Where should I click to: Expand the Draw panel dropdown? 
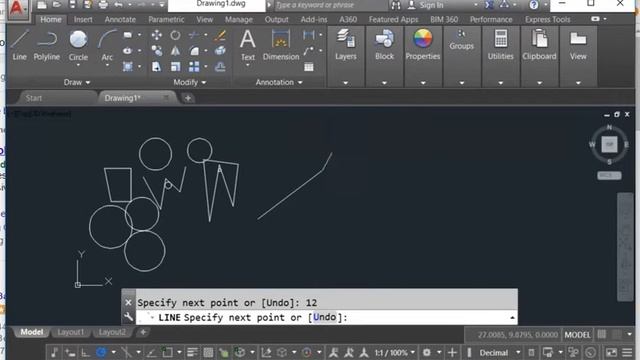(x=77, y=82)
